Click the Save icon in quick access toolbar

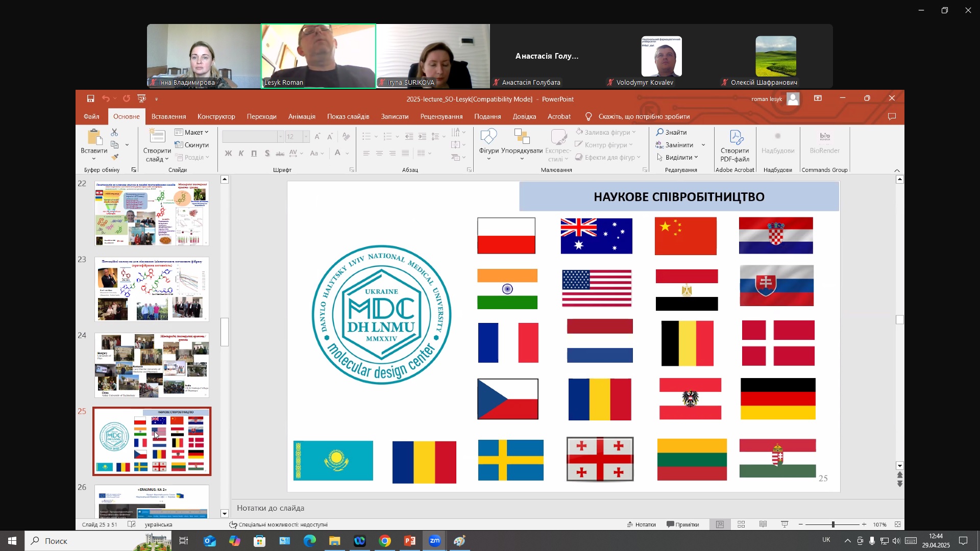pos(90,99)
